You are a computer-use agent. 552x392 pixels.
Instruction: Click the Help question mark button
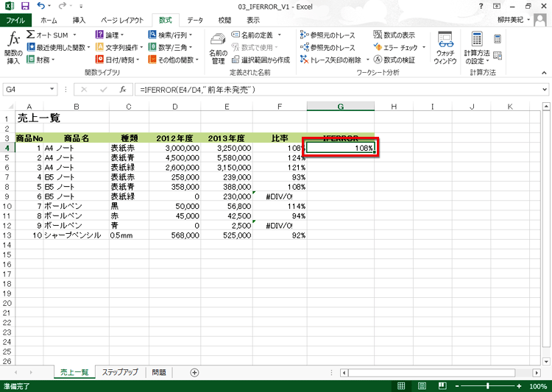pyautogui.click(x=481, y=6)
